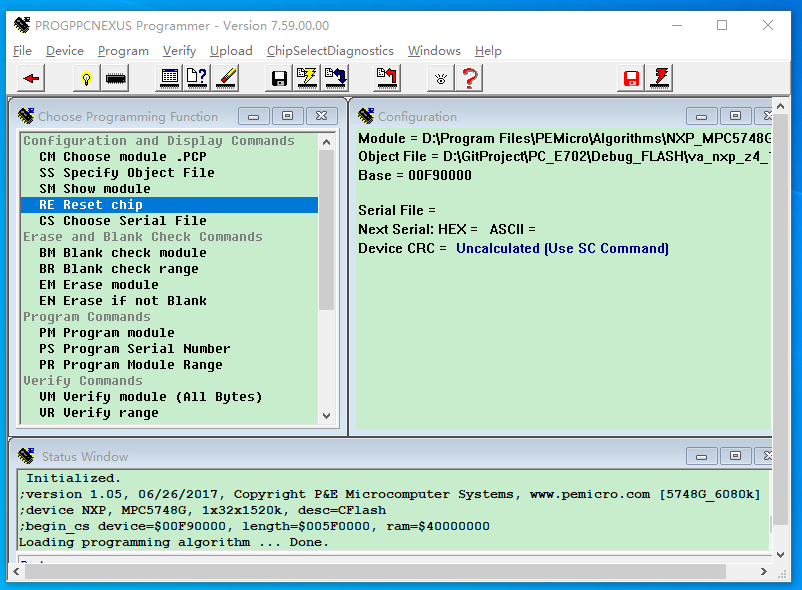Image resolution: width=802 pixels, height=590 pixels.
Task: Select the EM Erase module command
Action: coord(100,284)
